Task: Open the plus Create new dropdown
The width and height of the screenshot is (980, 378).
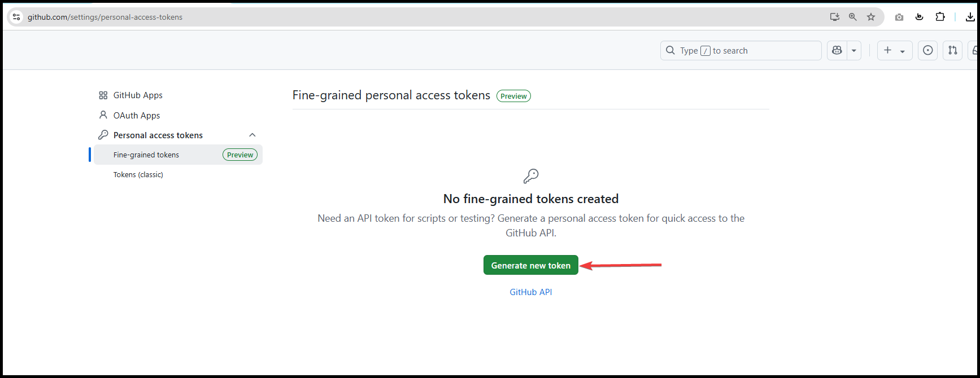Action: pyautogui.click(x=895, y=50)
